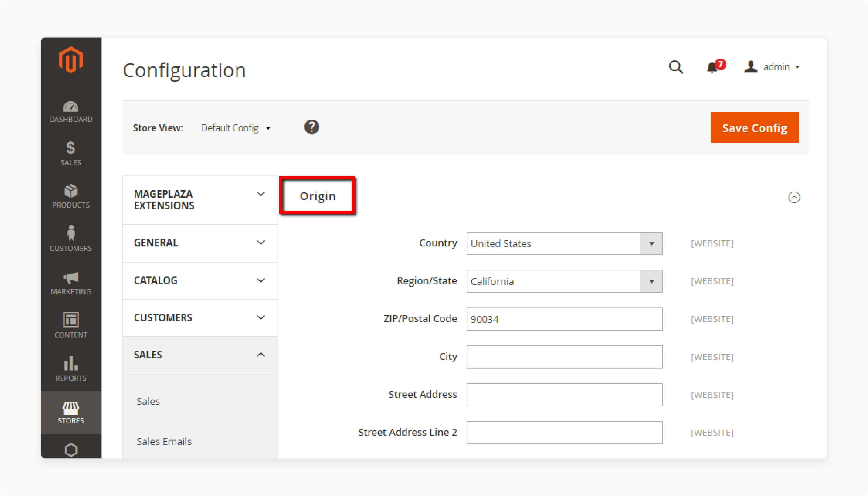Open the Dashboard section

[71, 112]
